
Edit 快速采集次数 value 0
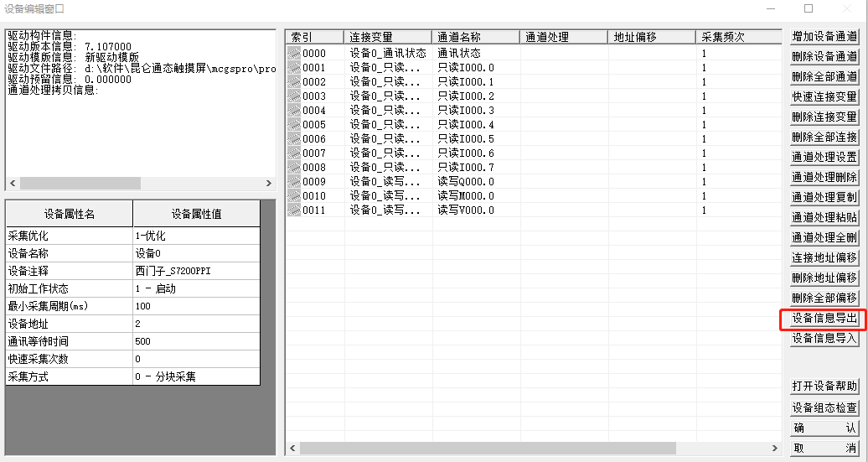coord(197,359)
